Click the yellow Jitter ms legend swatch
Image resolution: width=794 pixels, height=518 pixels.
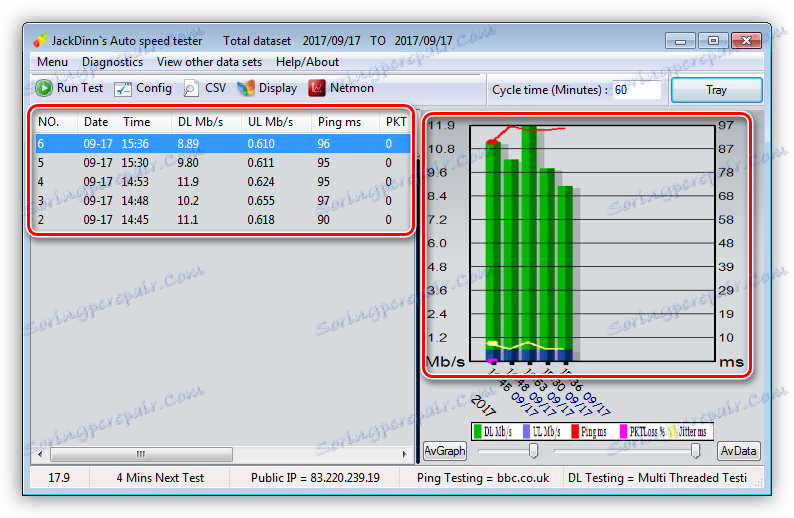(x=672, y=431)
